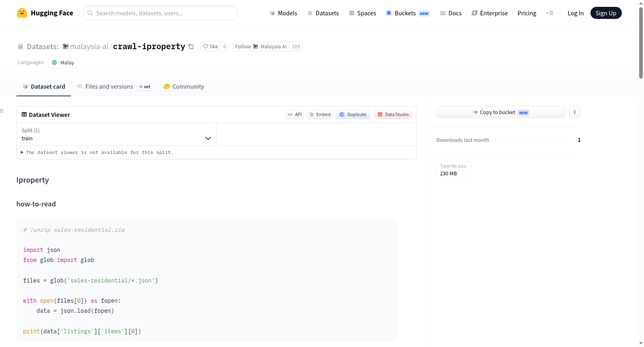Viewport: 644px width, 347px height.
Task: Open Enterprise in the top navigation
Action: [x=489, y=13]
